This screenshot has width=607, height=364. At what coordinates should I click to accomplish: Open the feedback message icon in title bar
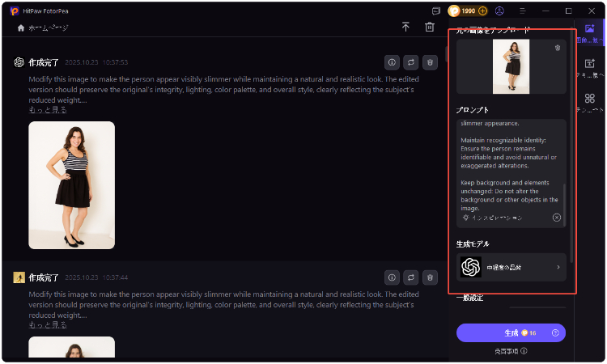(436, 11)
